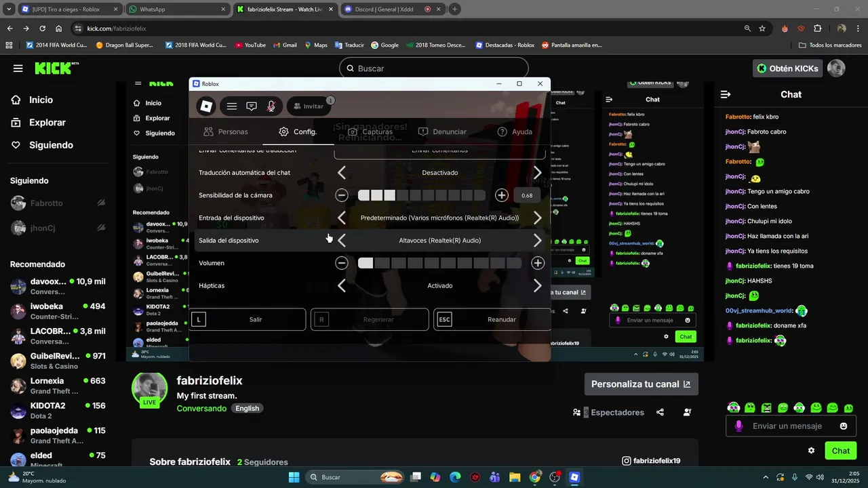Click the Obtén KICKs button

point(787,68)
